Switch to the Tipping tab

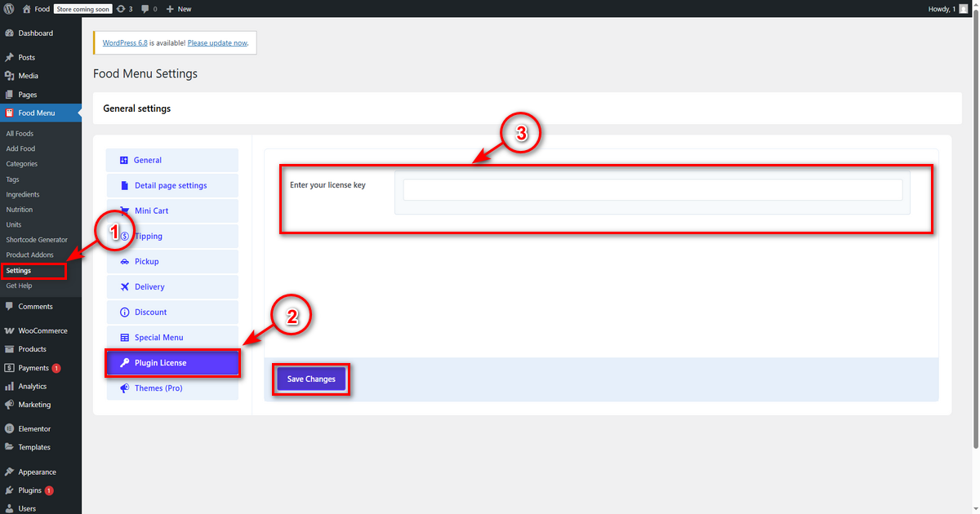pos(172,236)
